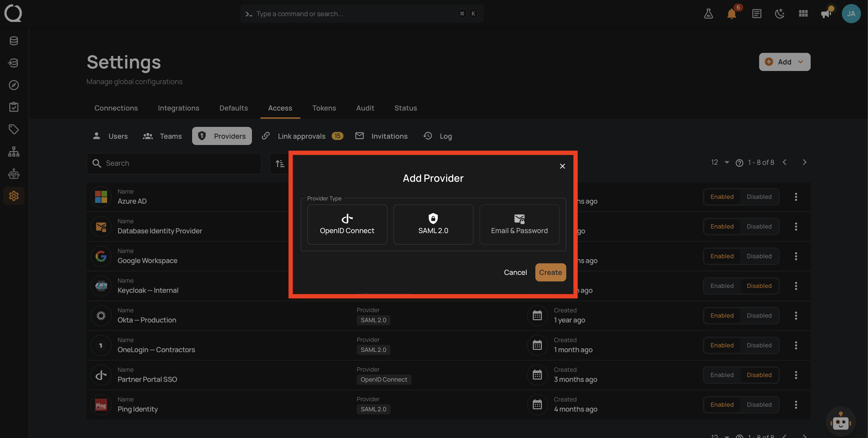The height and width of the screenshot is (438, 868).
Task: Open the apps grid icon in the header
Action: [x=803, y=14]
